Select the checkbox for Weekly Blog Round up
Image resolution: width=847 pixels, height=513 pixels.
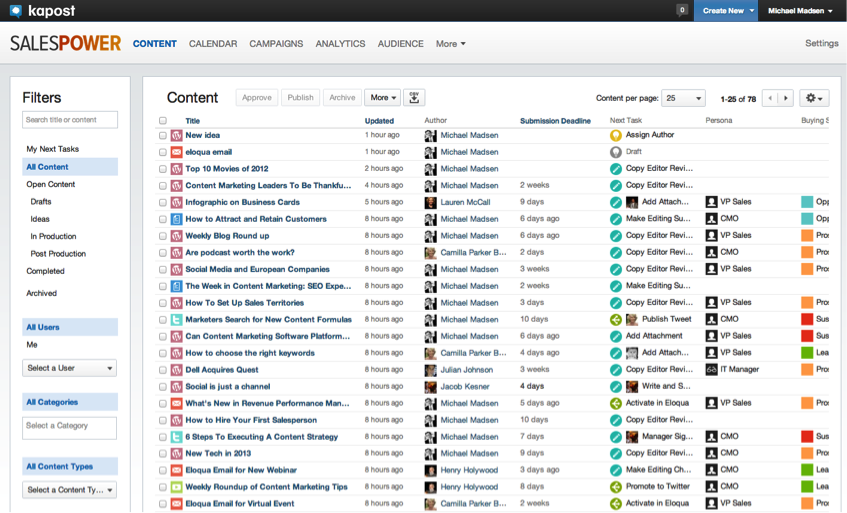click(163, 236)
